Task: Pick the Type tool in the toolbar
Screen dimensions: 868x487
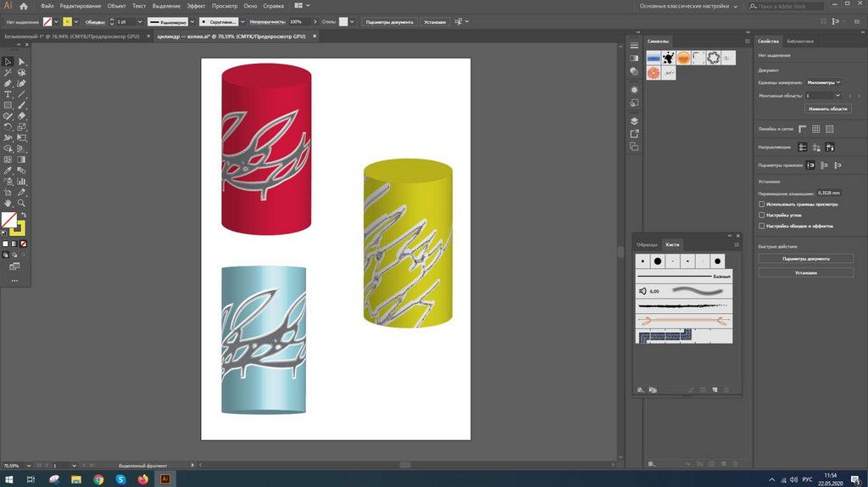Action: pyautogui.click(x=8, y=94)
